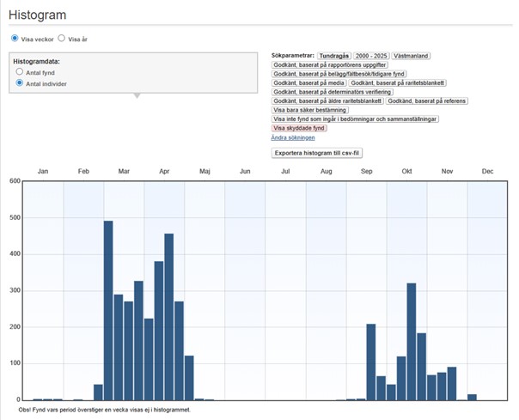The image size is (519, 420).
Task: Click 'Godkänd, baserat på referens' tag
Action: point(427,100)
